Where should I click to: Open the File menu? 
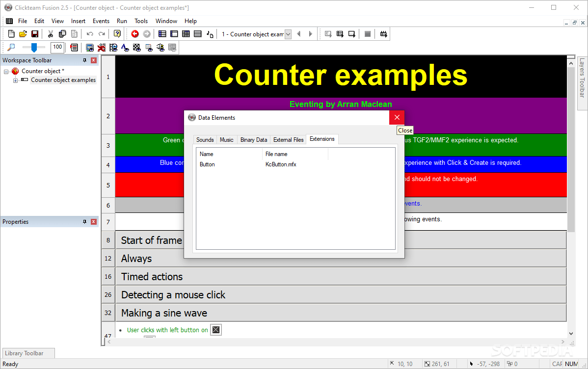(23, 21)
